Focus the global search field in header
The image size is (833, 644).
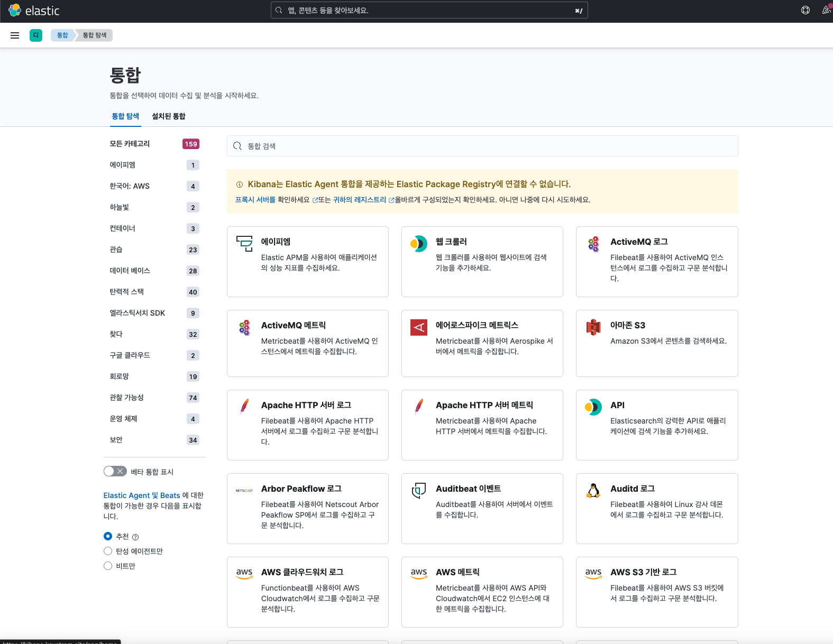pyautogui.click(x=429, y=10)
